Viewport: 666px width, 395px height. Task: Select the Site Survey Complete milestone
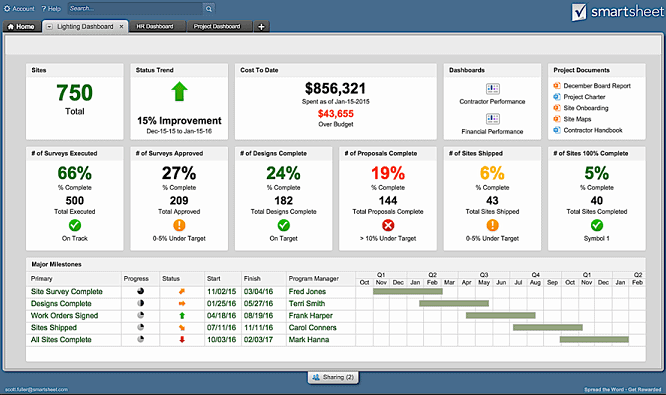[67, 292]
